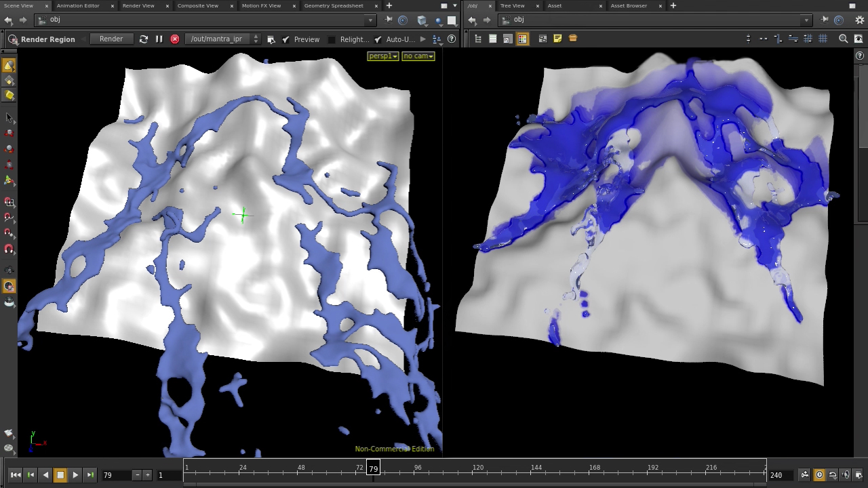Open the 'no cam' dropdown in the viewport
The image size is (868, 488).
coord(418,56)
